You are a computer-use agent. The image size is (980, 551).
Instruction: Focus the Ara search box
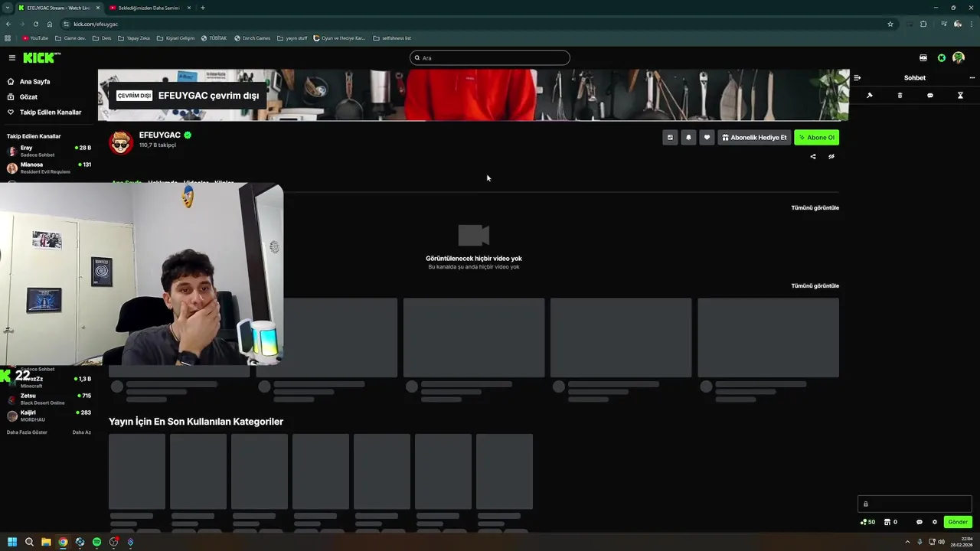tap(490, 57)
